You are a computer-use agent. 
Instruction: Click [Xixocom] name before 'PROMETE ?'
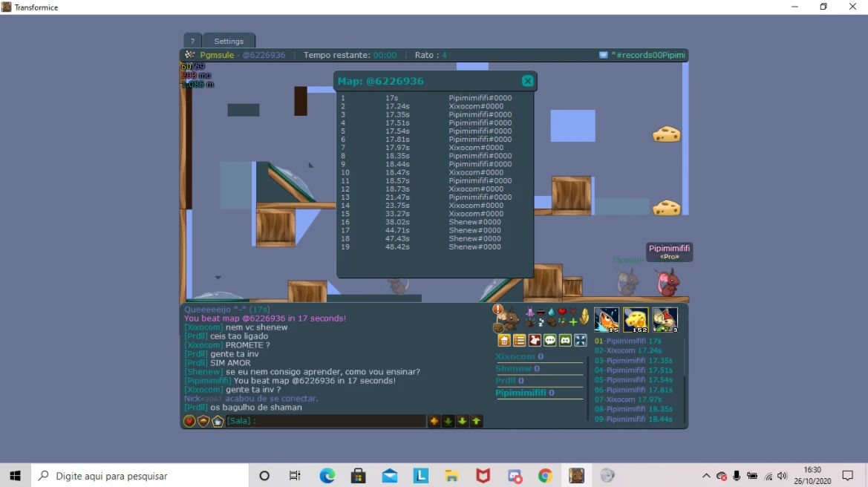[x=203, y=344]
